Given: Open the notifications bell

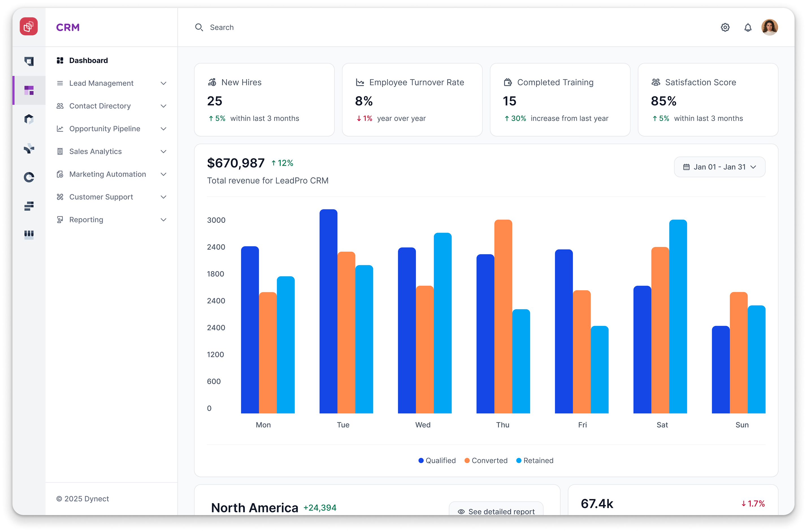Looking at the screenshot, I should 748,27.
